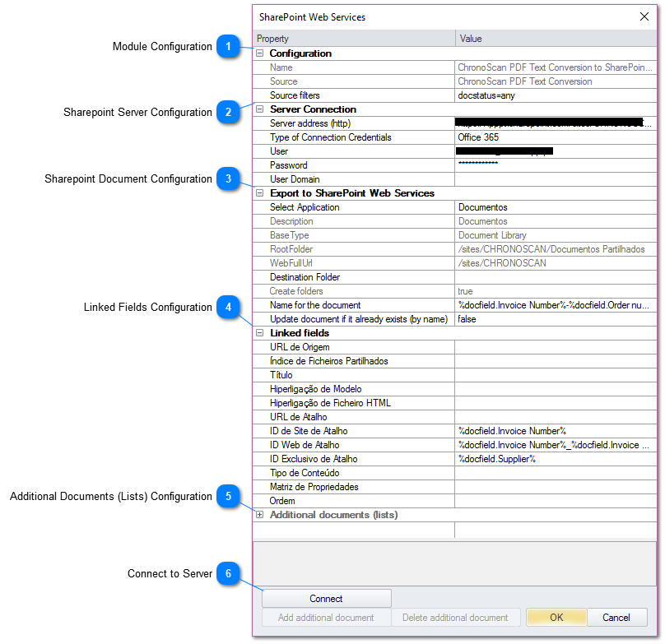665x644 pixels.
Task: Collapse the Server Connection section
Action: click(260, 109)
